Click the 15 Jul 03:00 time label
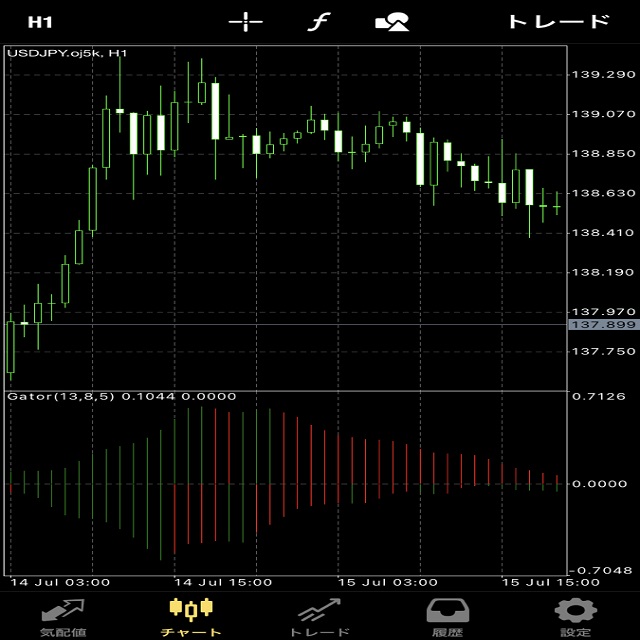 [x=388, y=582]
